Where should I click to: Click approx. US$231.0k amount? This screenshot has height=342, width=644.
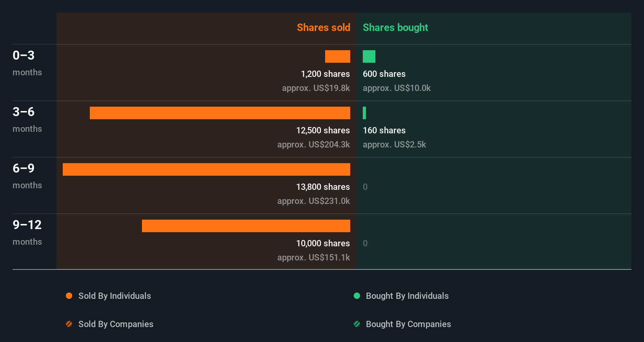tap(314, 201)
